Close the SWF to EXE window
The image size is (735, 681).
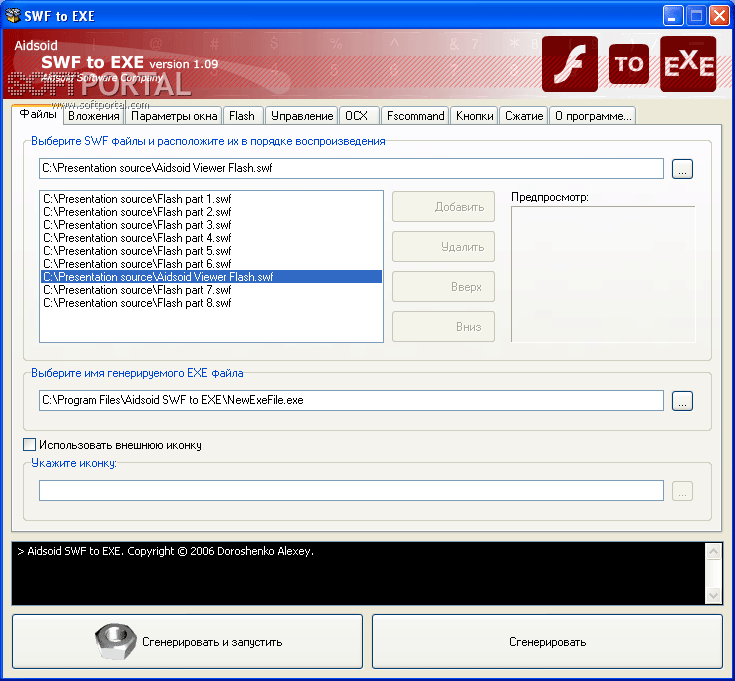coord(719,16)
